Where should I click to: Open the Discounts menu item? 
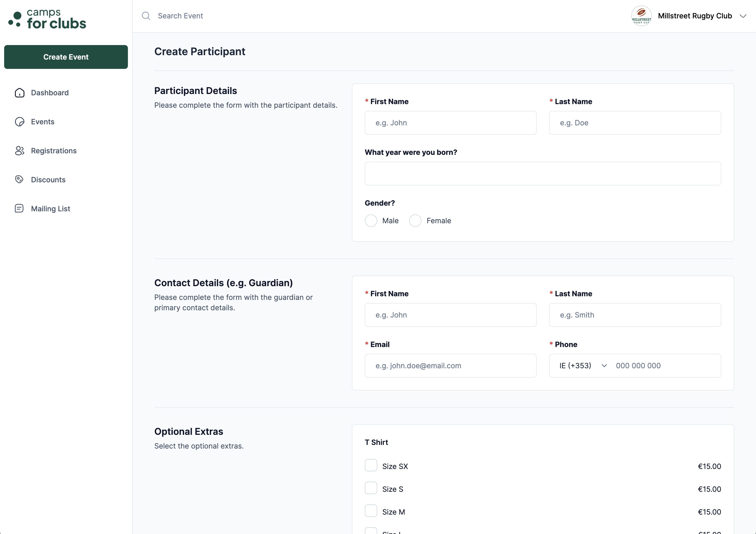tap(48, 179)
